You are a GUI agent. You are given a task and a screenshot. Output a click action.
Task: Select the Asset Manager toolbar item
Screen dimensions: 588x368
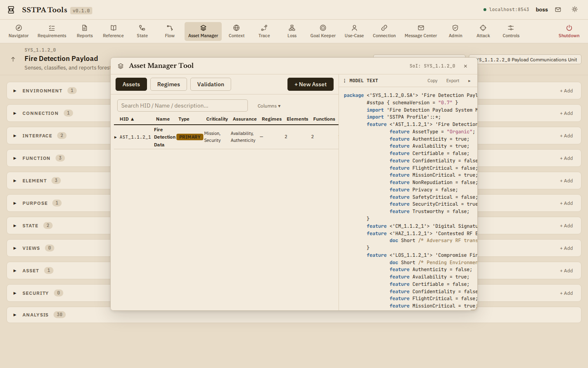[x=203, y=31]
